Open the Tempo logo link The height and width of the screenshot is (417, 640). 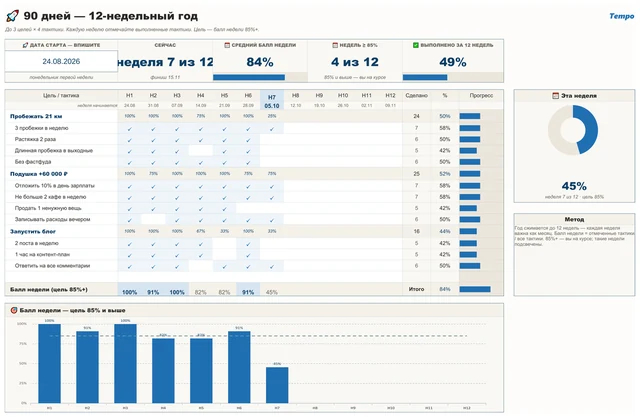621,16
